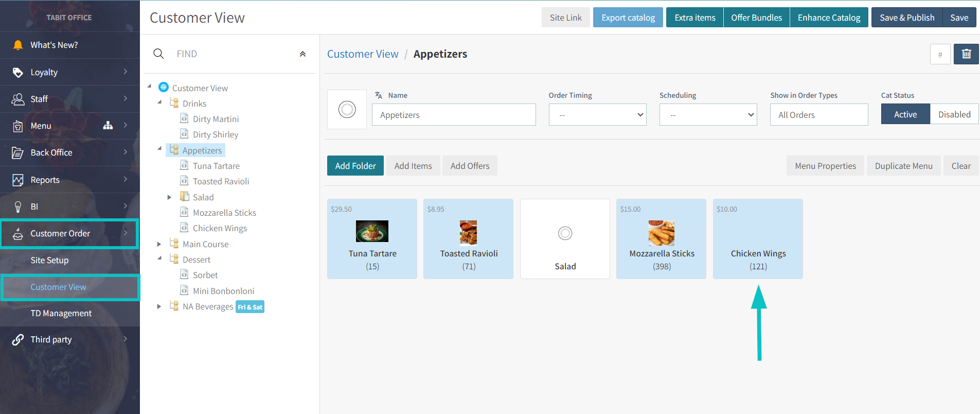Click the Menu clipboard icon
980x414 pixels.
[x=18, y=126]
